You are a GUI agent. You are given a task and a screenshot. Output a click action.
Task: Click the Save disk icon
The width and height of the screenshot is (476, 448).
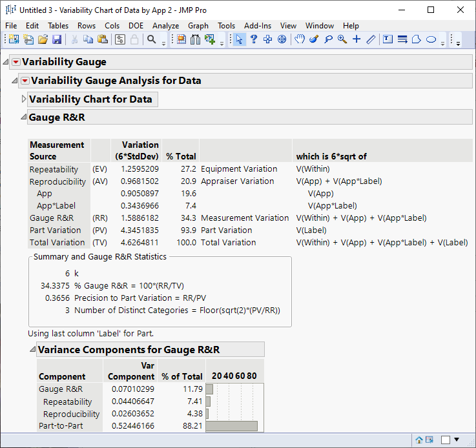coord(57,39)
